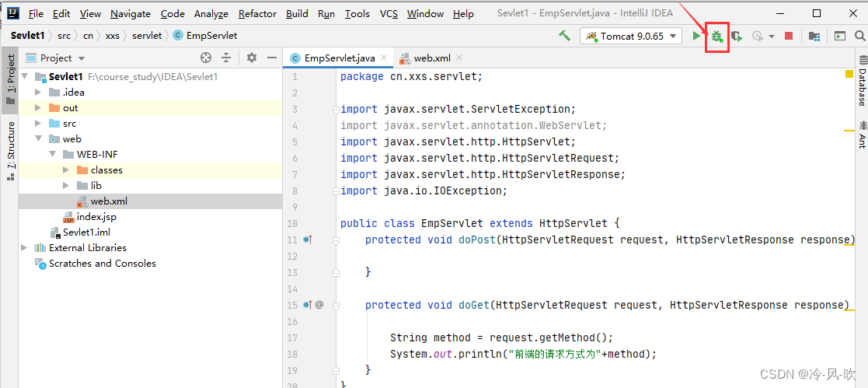The width and height of the screenshot is (868, 388).
Task: Toggle the Structure tool window side tab
Action: [10, 150]
